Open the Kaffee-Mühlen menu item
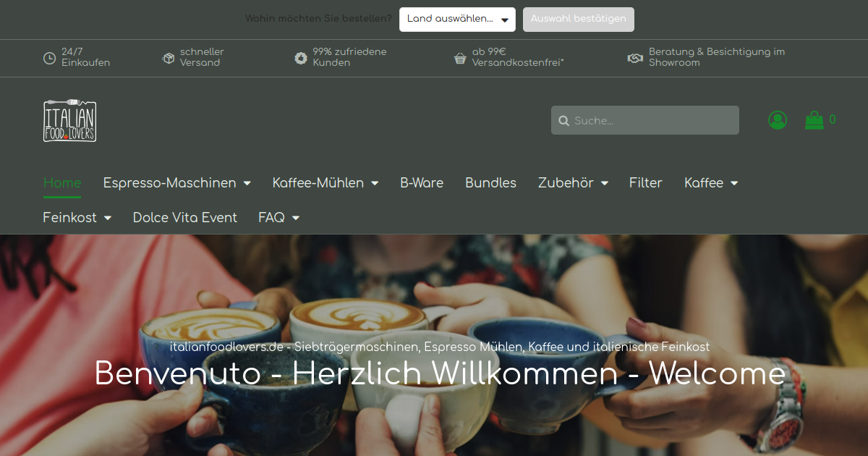Screen dimensions: 868x456 (318, 183)
